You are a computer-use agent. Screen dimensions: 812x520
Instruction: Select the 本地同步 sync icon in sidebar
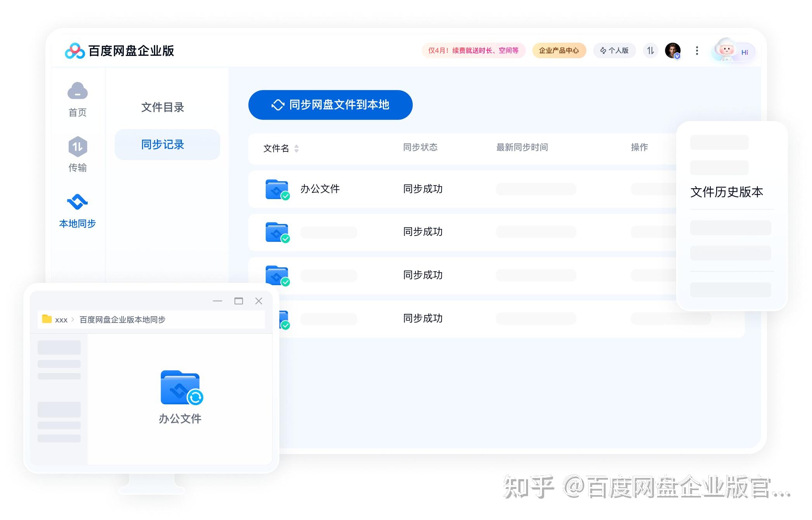[77, 202]
